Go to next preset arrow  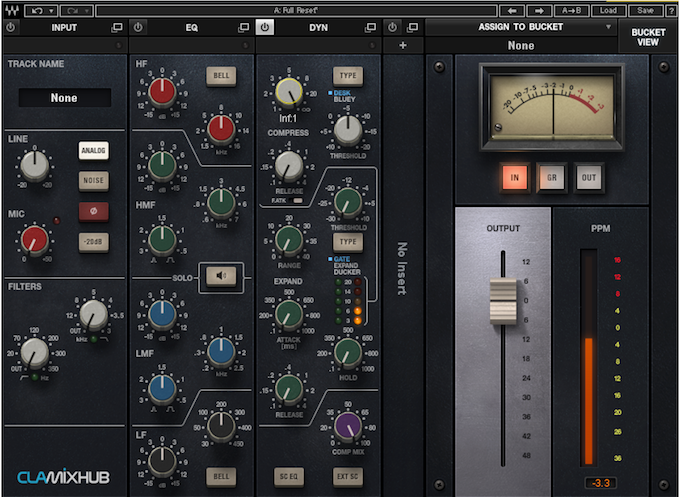coord(539,10)
